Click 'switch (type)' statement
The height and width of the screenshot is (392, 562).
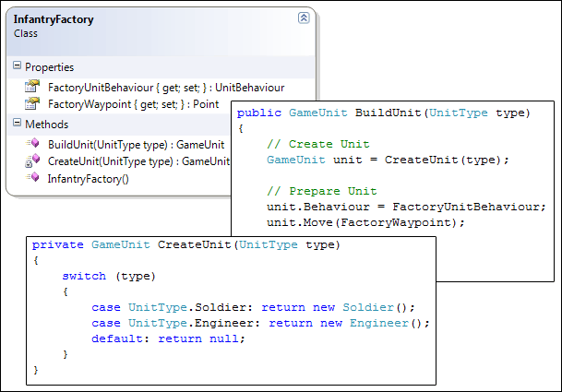coord(109,277)
